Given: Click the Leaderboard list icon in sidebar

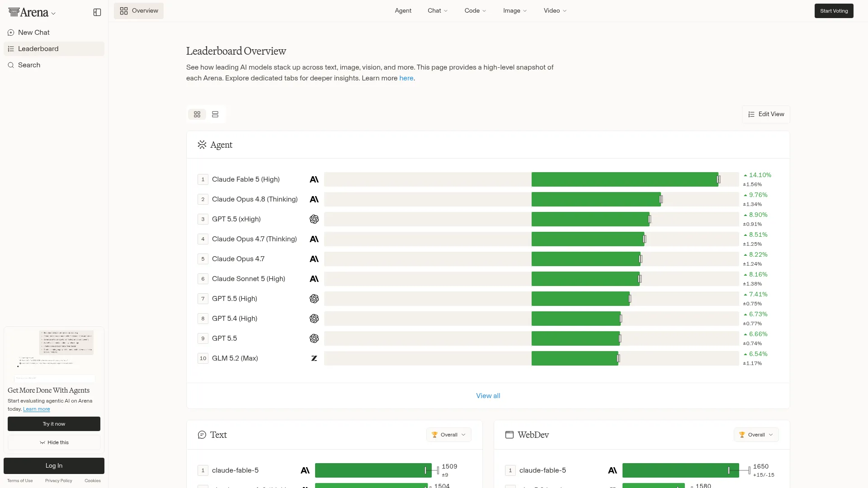Looking at the screenshot, I should click(x=11, y=49).
